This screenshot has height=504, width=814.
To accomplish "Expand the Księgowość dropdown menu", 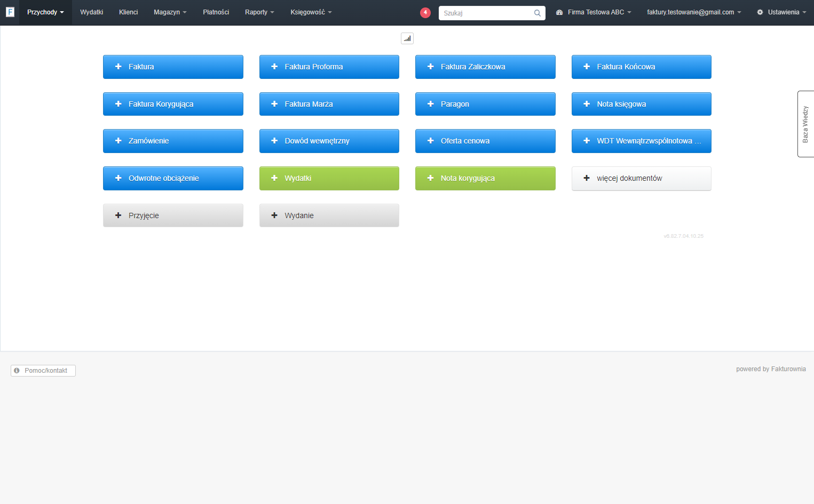I will (311, 12).
